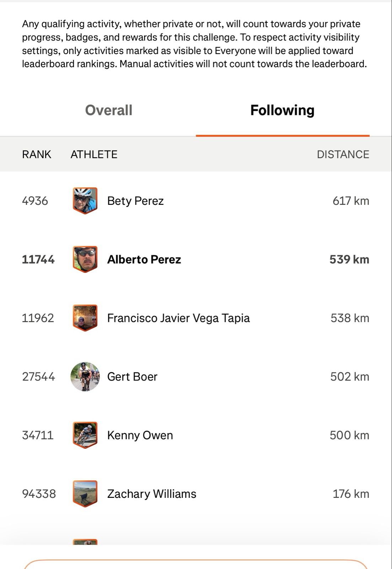Open Zachary Williams's avatar thumbnail
The height and width of the screenshot is (569, 392).
[x=85, y=494]
